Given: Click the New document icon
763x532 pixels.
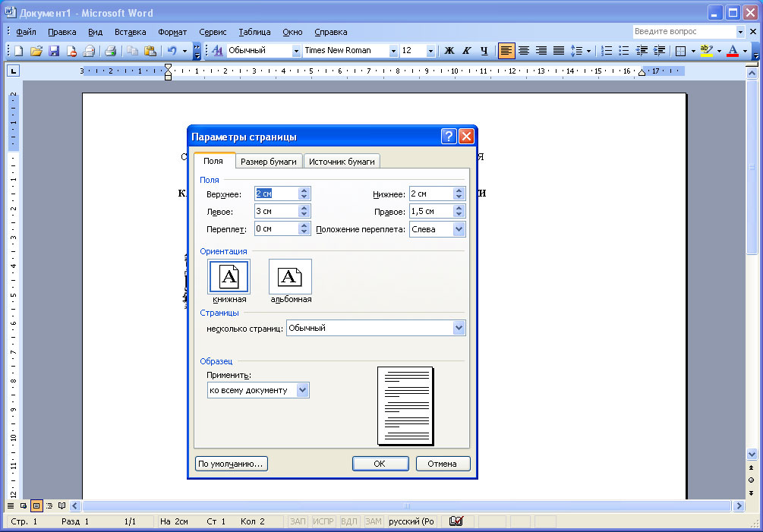Looking at the screenshot, I should tap(18, 51).
